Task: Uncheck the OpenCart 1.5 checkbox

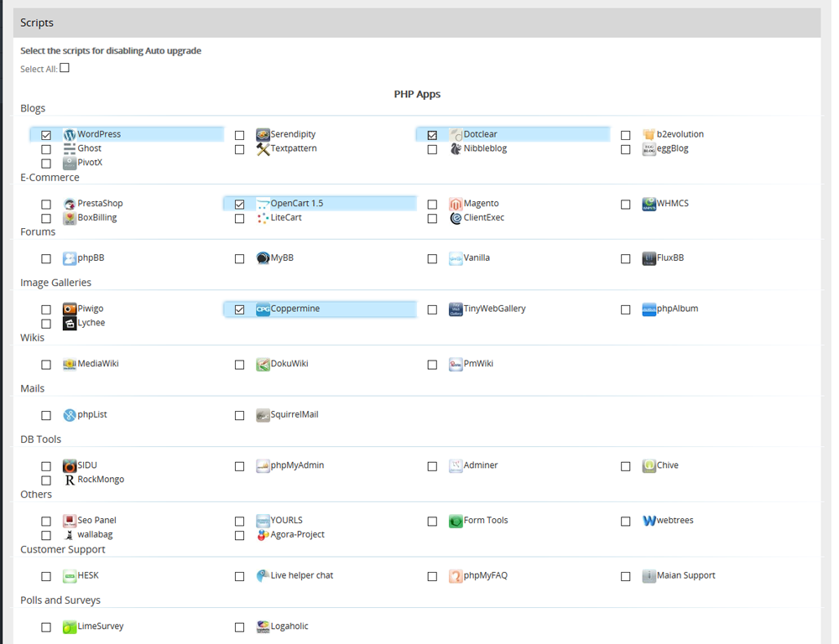Action: click(x=239, y=205)
